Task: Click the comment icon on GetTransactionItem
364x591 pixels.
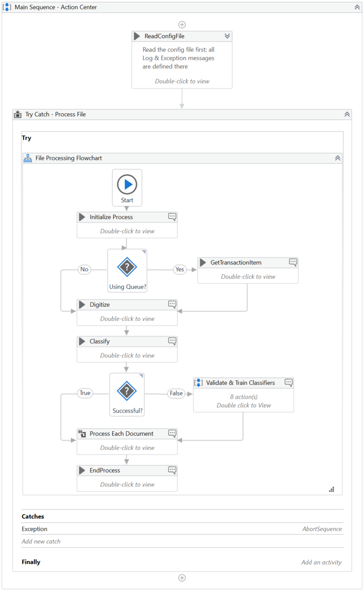Action: [293, 262]
